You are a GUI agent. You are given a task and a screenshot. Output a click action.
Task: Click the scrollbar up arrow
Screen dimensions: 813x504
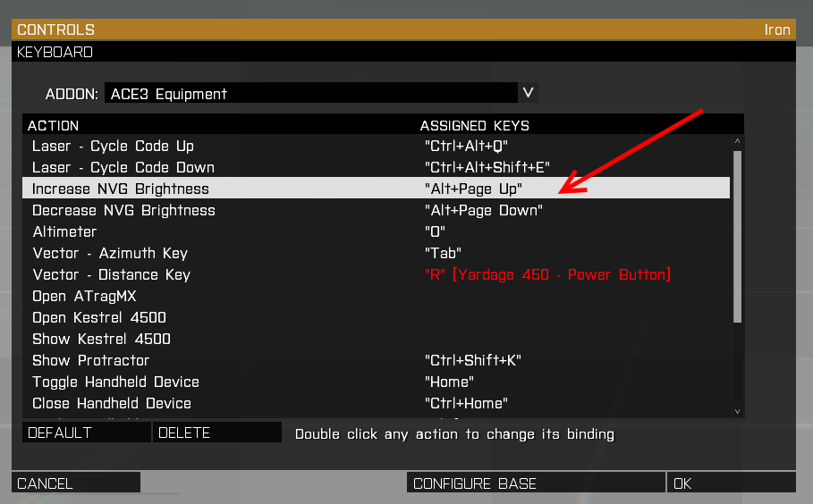[737, 141]
